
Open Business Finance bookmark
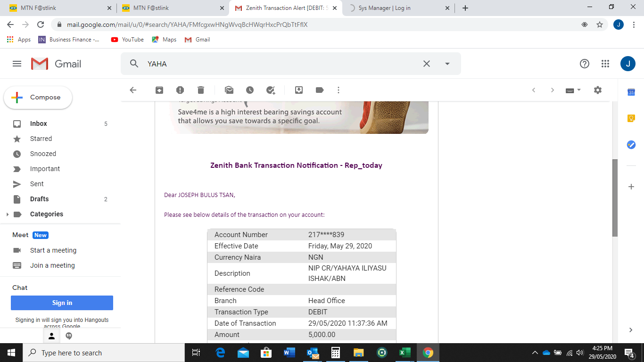coord(69,40)
